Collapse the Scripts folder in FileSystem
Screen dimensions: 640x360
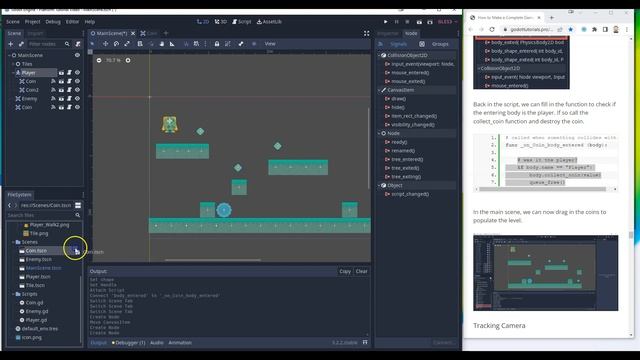click(13, 294)
